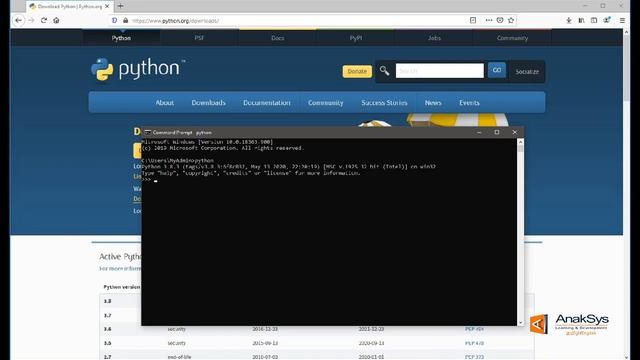Select the PyPI top navigation tab
Image resolution: width=640 pixels, height=360 pixels.
point(356,38)
